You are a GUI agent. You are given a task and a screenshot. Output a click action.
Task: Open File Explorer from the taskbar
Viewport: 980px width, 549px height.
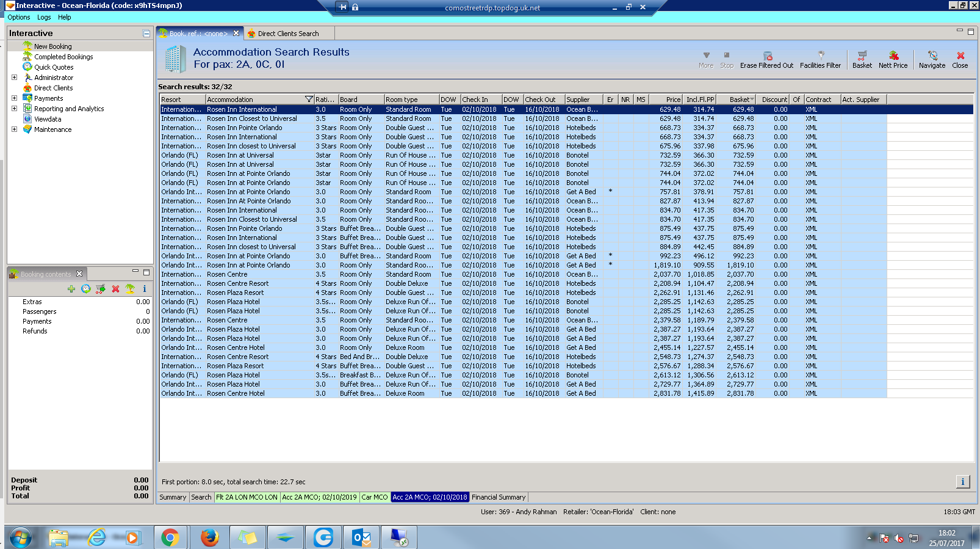tap(59, 538)
